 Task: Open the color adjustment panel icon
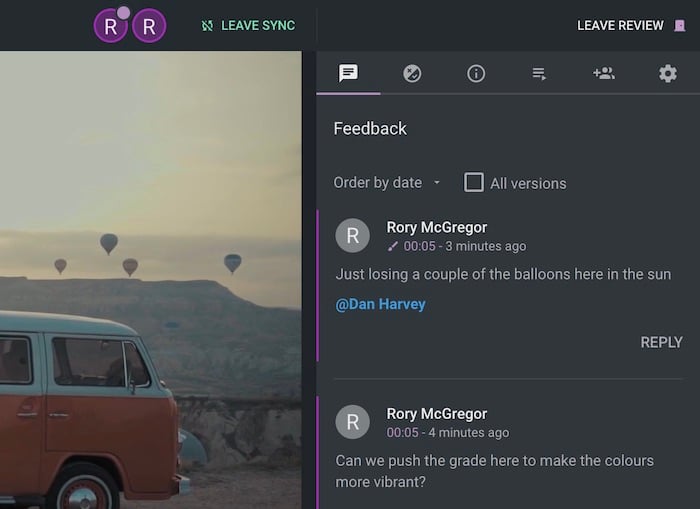pyautogui.click(x=412, y=73)
